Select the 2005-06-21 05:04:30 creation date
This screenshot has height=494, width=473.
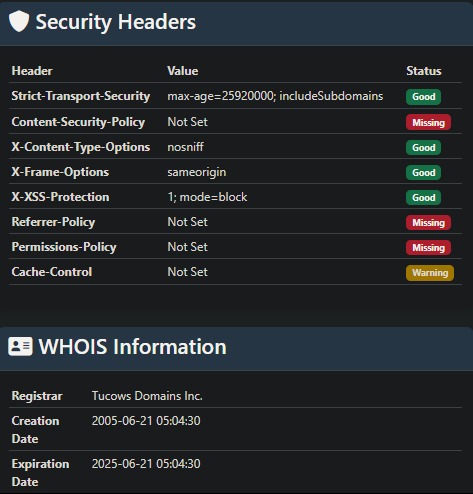146,421
